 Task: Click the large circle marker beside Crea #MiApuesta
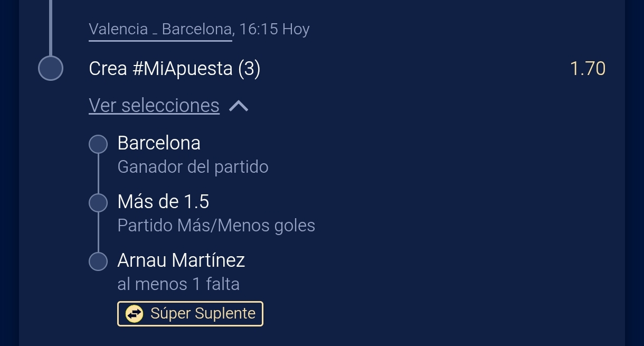click(51, 69)
